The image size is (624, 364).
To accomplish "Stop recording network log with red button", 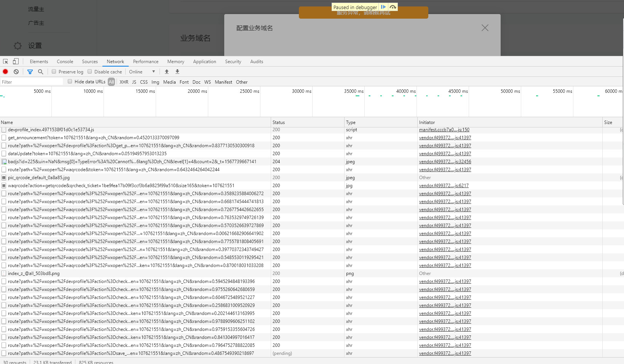I will (x=5, y=72).
